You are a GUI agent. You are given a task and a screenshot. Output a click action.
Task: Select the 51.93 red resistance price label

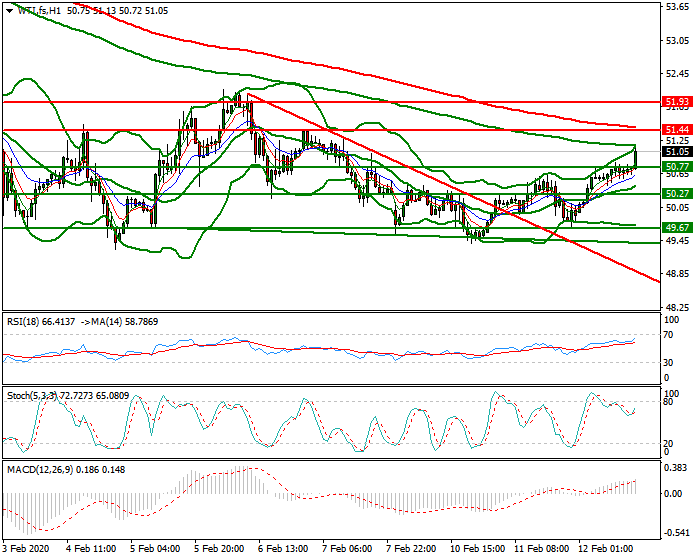point(677,101)
